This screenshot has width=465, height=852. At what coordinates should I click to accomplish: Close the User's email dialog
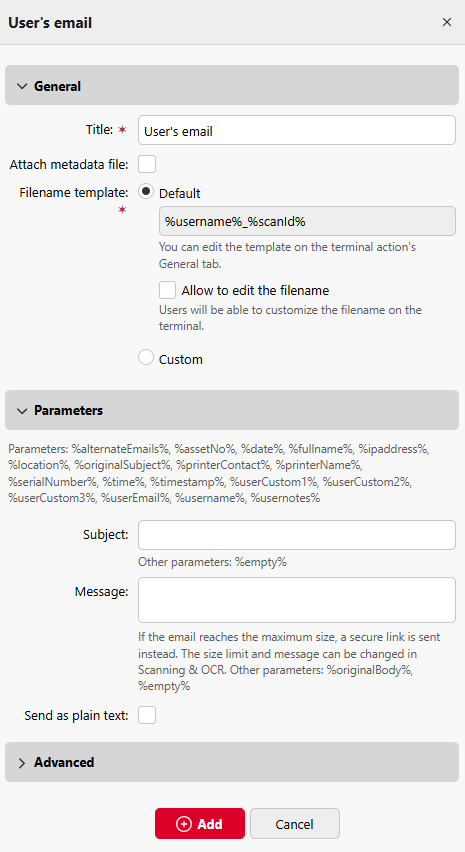tap(447, 22)
